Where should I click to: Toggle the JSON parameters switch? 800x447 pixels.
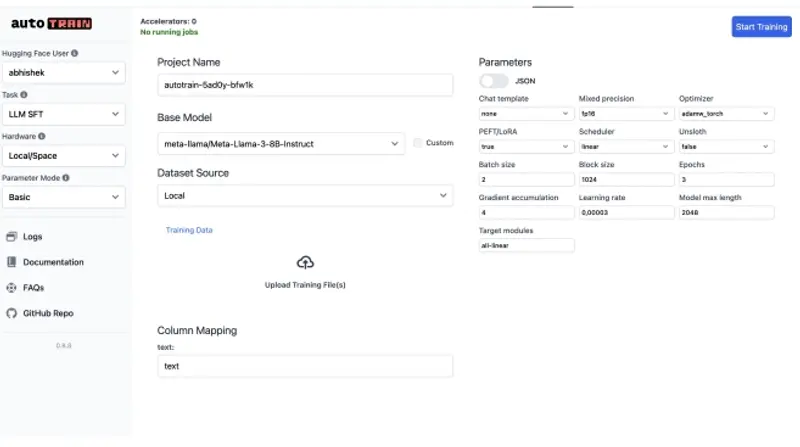(x=493, y=81)
